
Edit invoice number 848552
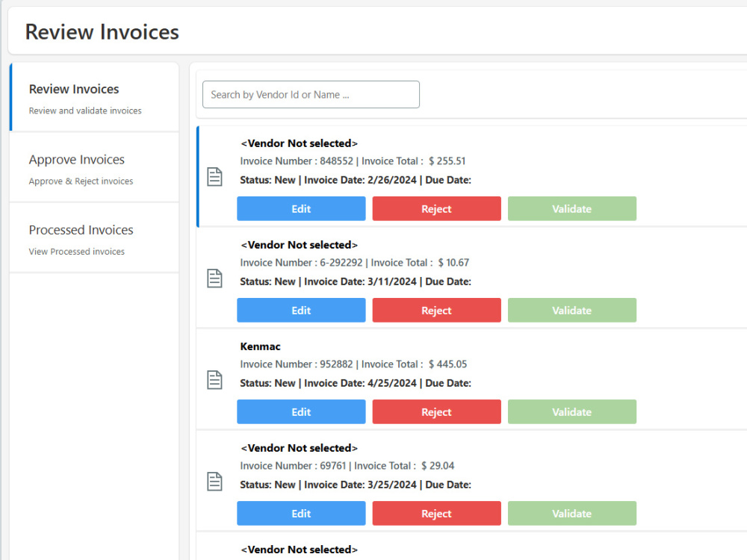[301, 208]
